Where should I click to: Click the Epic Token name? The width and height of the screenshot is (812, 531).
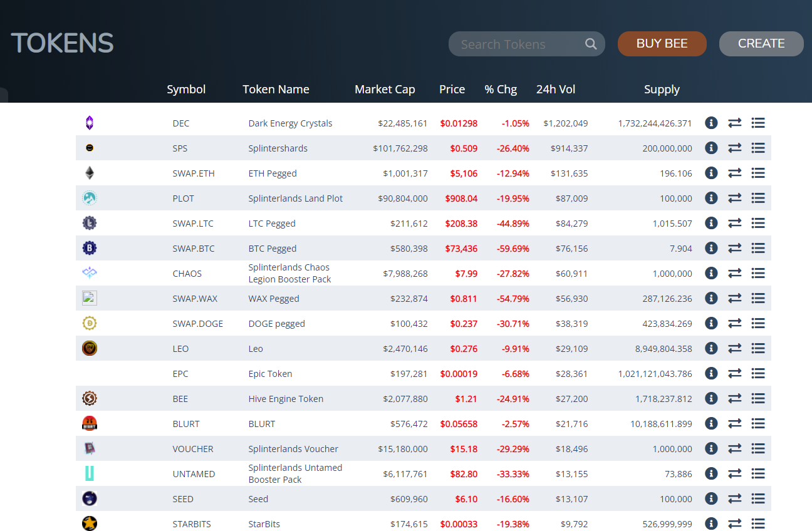(270, 374)
